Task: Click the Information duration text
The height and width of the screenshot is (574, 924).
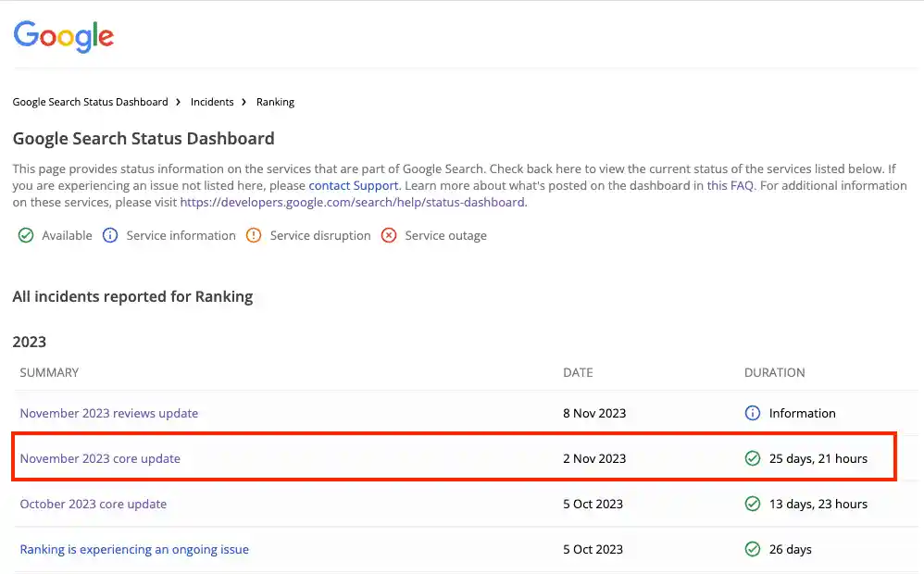Action: click(x=802, y=413)
